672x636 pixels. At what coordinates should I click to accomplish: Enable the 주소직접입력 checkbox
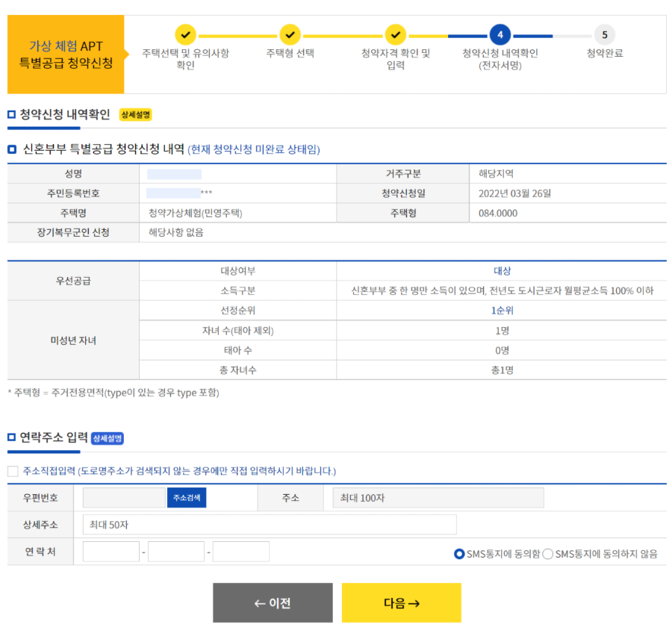[x=13, y=472]
